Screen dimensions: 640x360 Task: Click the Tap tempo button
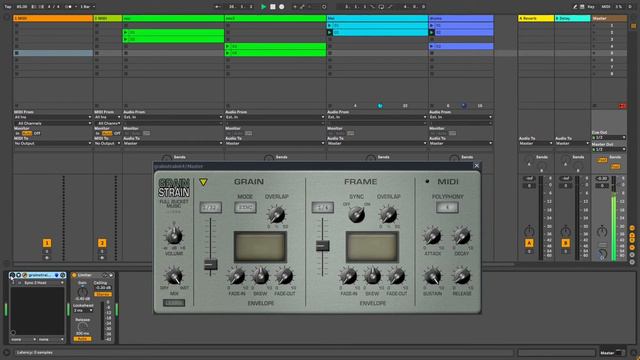point(8,7)
